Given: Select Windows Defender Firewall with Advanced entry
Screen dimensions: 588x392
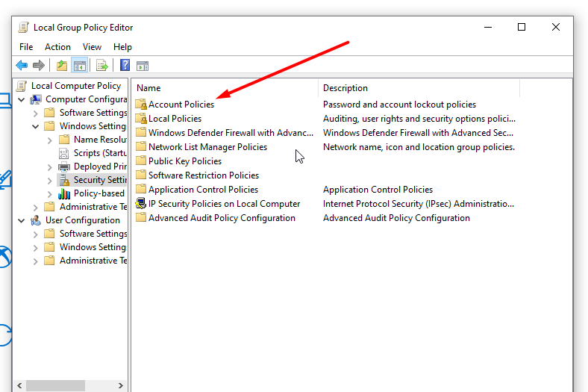Looking at the screenshot, I should 231,133.
